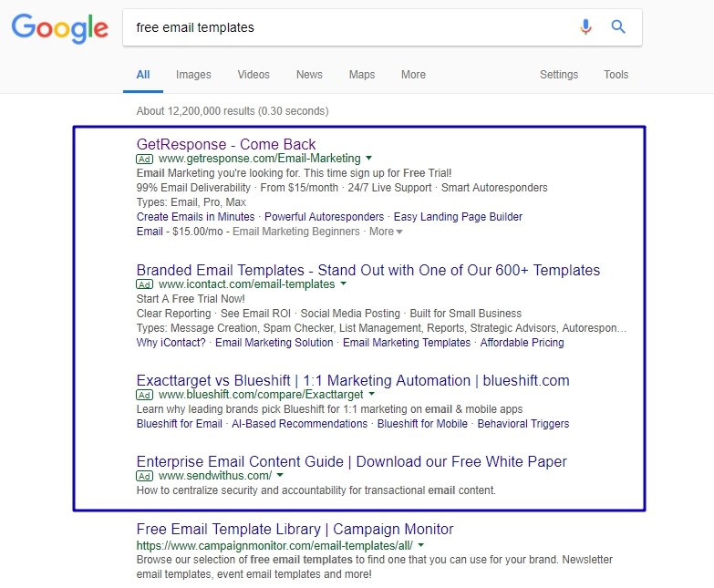Click the Ad badge beside icontact.com URL
The width and height of the screenshot is (714, 588).
click(x=145, y=285)
